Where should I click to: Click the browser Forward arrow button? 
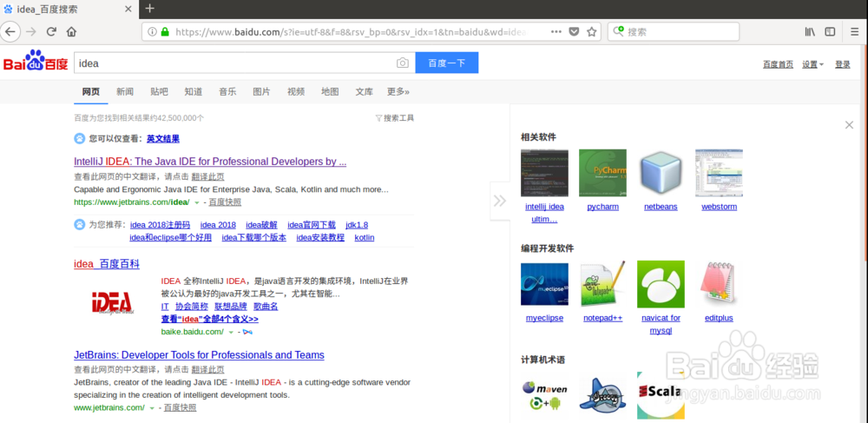pos(31,31)
